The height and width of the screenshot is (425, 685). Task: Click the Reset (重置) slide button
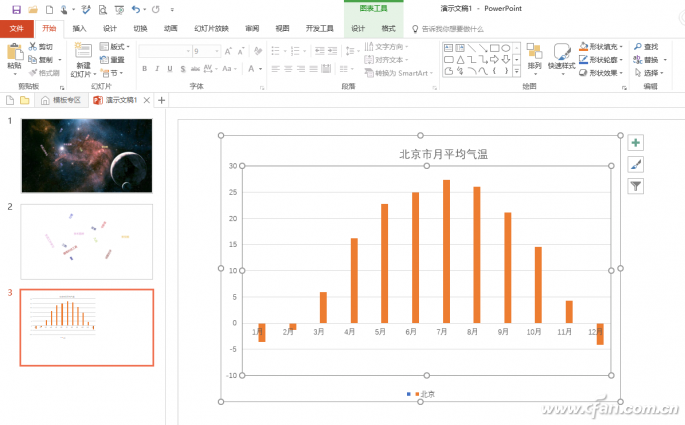click(113, 60)
